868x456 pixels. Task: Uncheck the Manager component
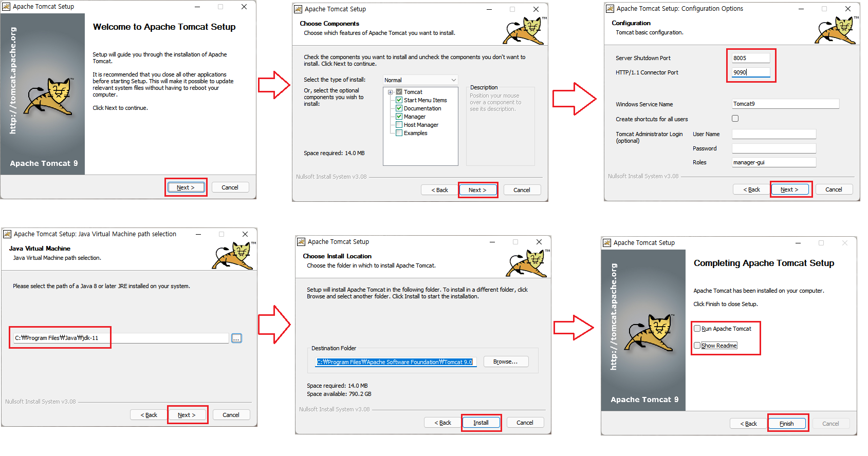(399, 117)
